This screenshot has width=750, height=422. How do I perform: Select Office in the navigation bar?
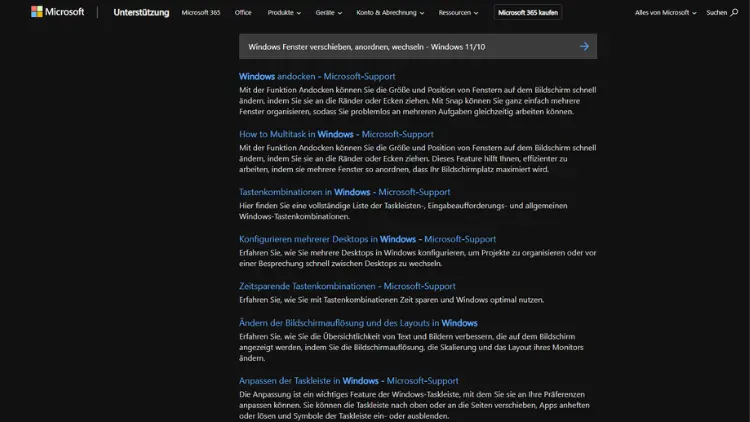(243, 13)
